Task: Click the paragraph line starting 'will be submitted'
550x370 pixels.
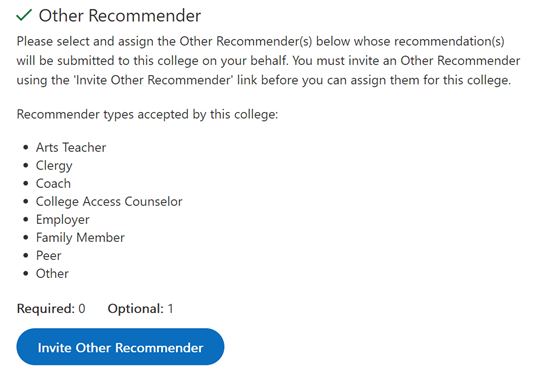Action: [268, 61]
